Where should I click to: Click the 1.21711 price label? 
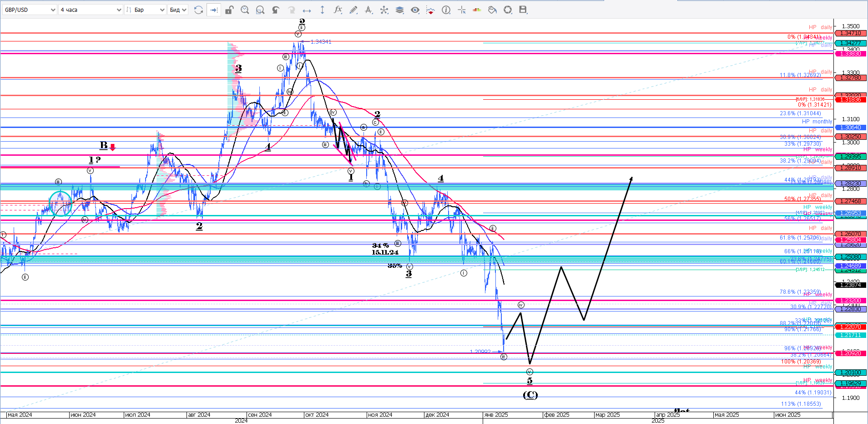[850, 335]
